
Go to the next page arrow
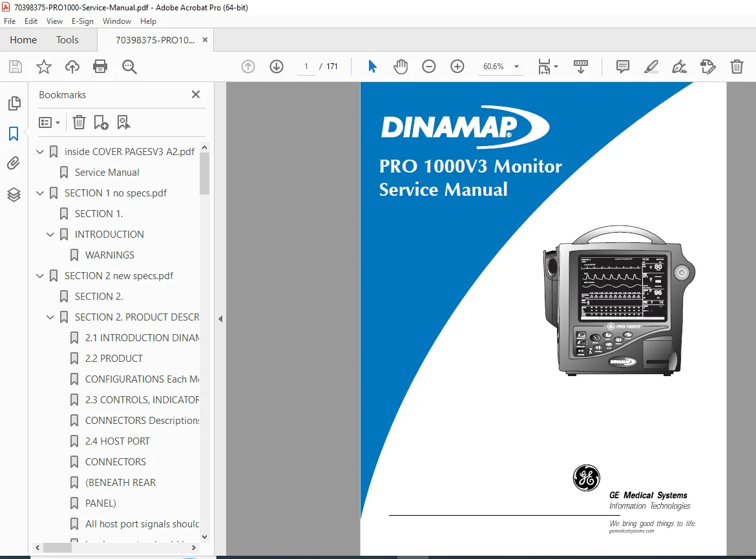click(x=277, y=67)
